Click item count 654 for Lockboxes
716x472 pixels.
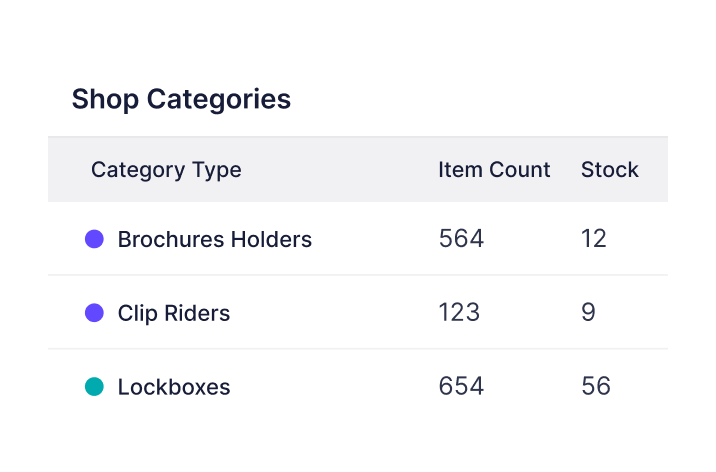point(461,386)
